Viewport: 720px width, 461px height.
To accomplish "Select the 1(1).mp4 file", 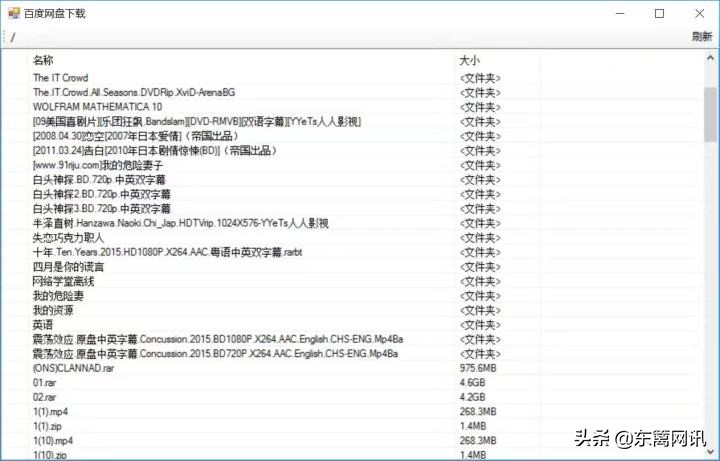I will (x=50, y=412).
